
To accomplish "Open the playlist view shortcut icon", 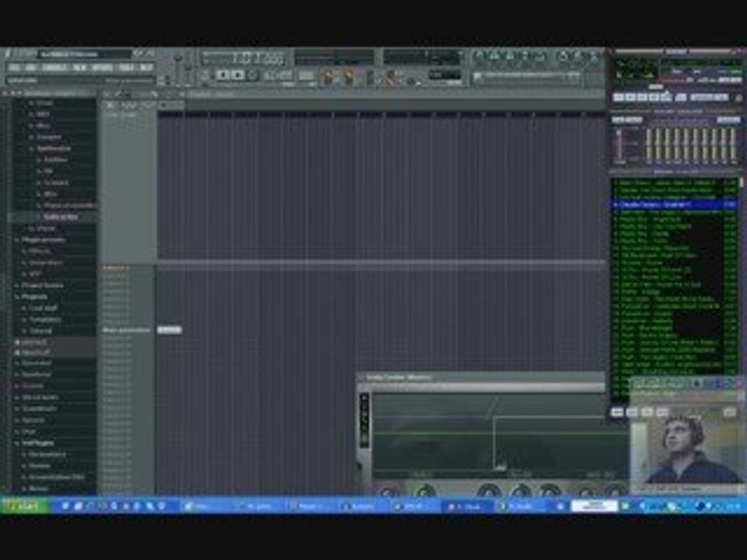I will point(480,57).
